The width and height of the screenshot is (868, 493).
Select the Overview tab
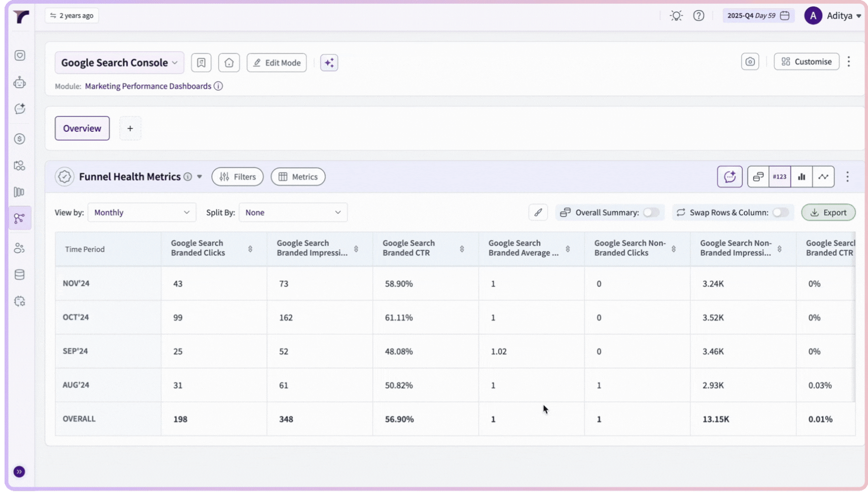(x=82, y=128)
